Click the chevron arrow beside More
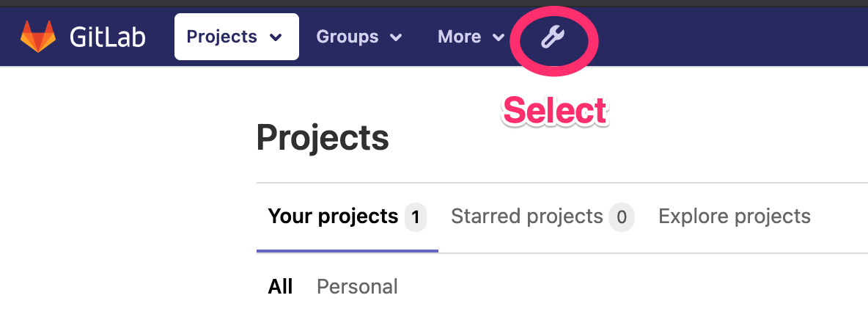The image size is (868, 320). (x=499, y=37)
